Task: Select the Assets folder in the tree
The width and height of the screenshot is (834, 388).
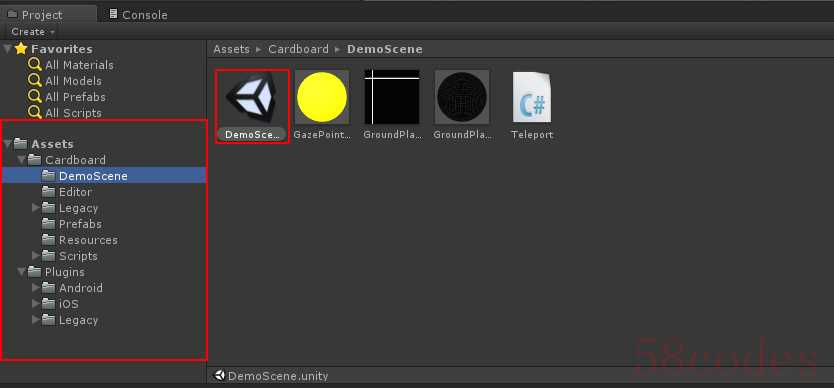Action: click(x=52, y=144)
